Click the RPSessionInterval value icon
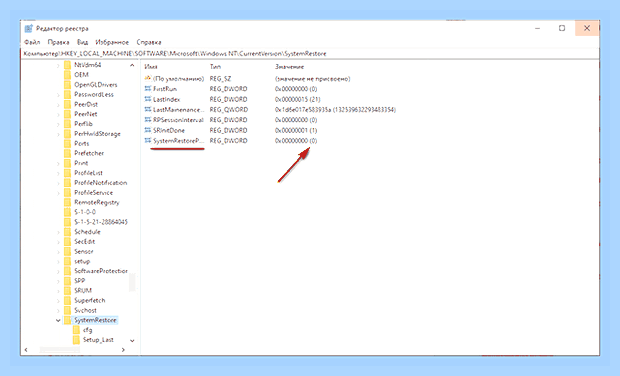Screen dimensions: 620x376 pyautogui.click(x=148, y=119)
